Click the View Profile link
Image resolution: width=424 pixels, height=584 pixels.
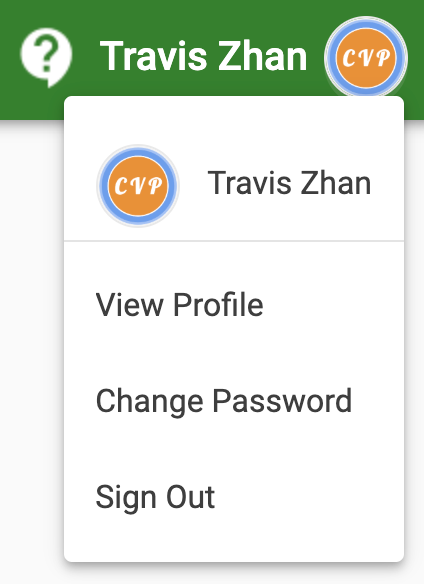pyautogui.click(x=180, y=305)
